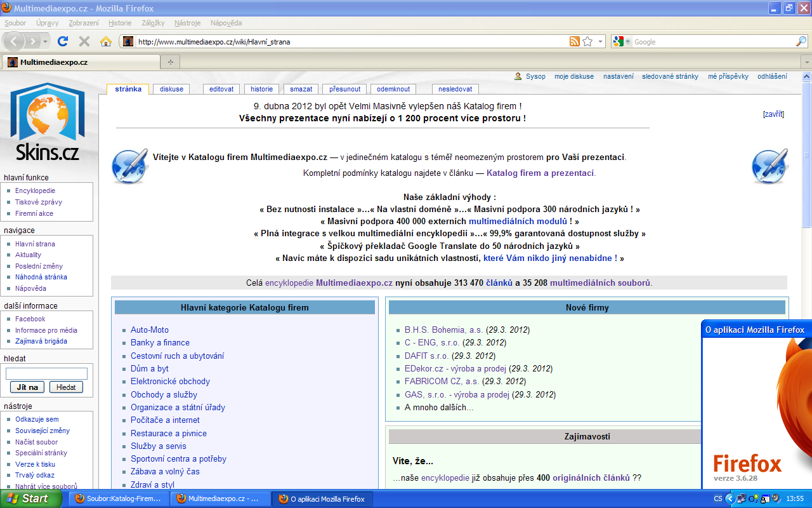This screenshot has width=812, height=508.
Task: Open the Záložky menu in the menu bar
Action: click(x=154, y=23)
